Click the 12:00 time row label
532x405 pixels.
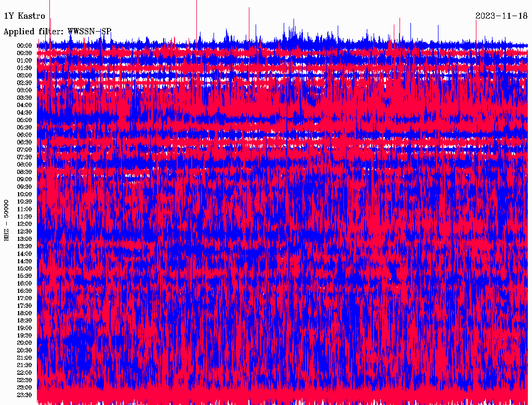(24, 224)
